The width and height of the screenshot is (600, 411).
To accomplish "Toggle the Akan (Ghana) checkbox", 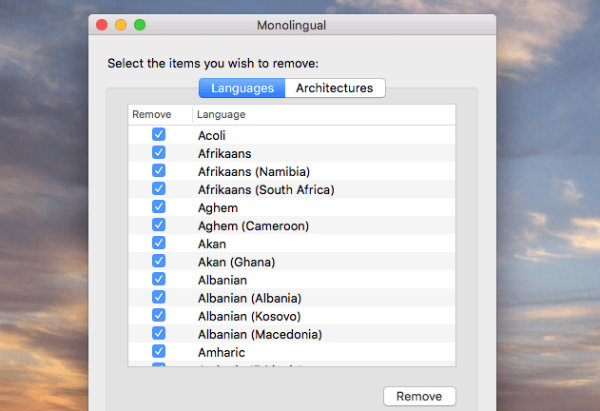I will coord(158,261).
